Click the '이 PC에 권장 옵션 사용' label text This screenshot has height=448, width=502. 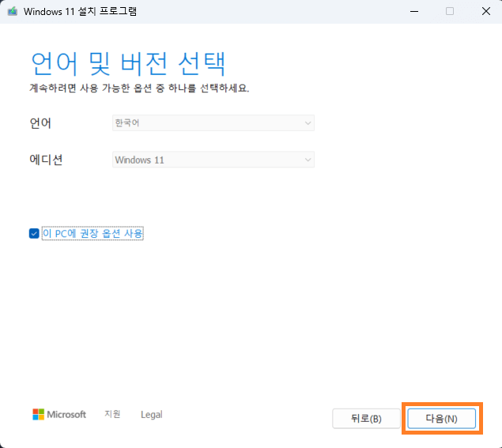(92, 233)
